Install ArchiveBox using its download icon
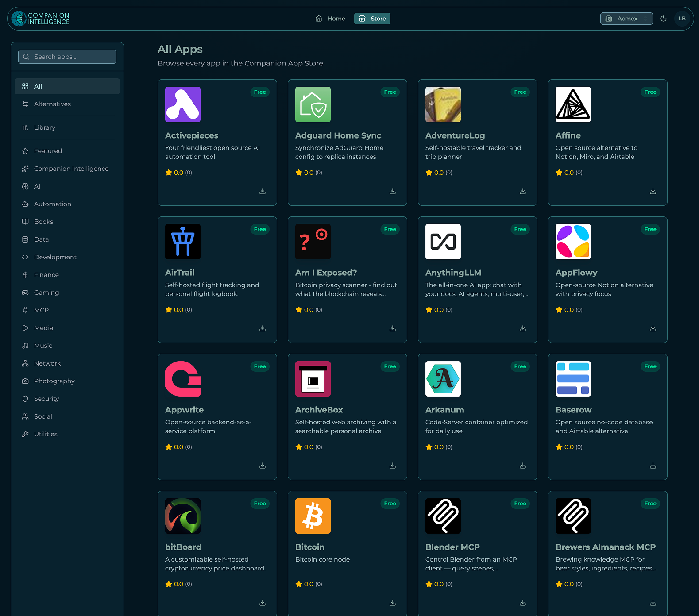This screenshot has width=699, height=616. point(393,466)
